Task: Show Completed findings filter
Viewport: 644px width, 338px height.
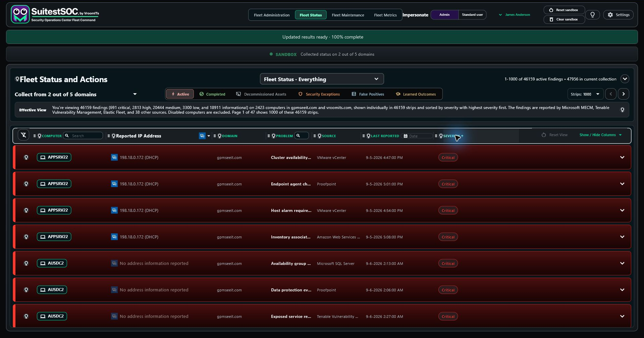Action: [x=212, y=94]
